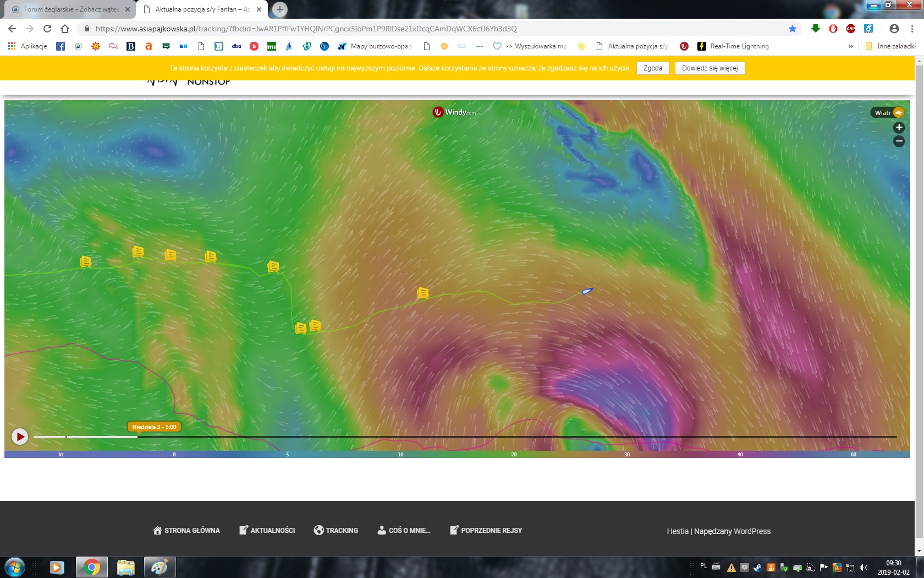Open the Real-Time Lightning bookmark
This screenshot has height=578, width=924.
(734, 46)
